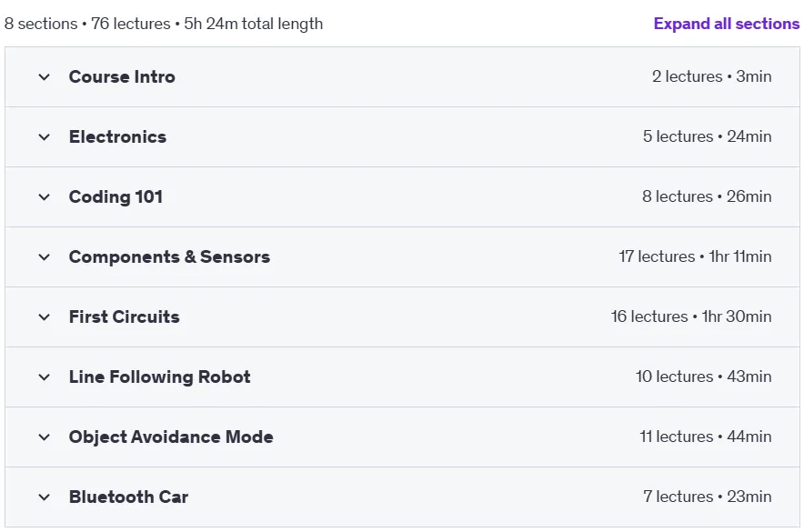Screen dimensions: 804x532
Task: Click Object Avoidance Mode chevron icon
Action: [x=44, y=437]
